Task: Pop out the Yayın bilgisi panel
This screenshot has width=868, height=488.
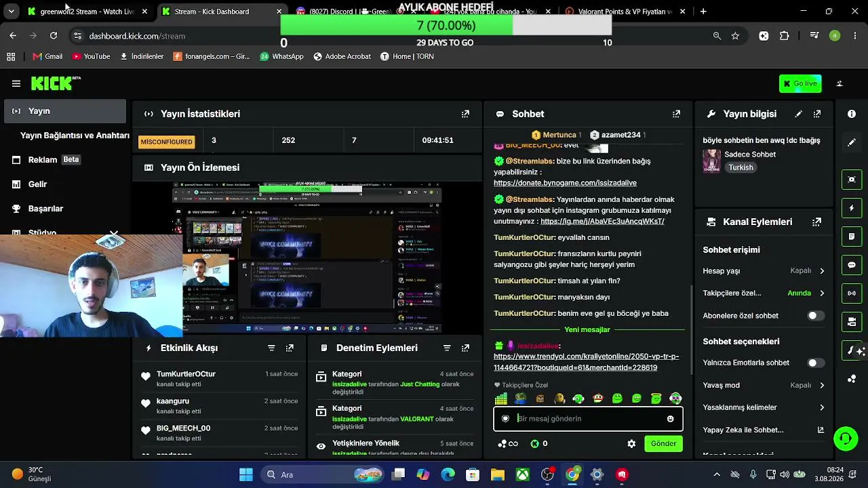Action: point(817,114)
